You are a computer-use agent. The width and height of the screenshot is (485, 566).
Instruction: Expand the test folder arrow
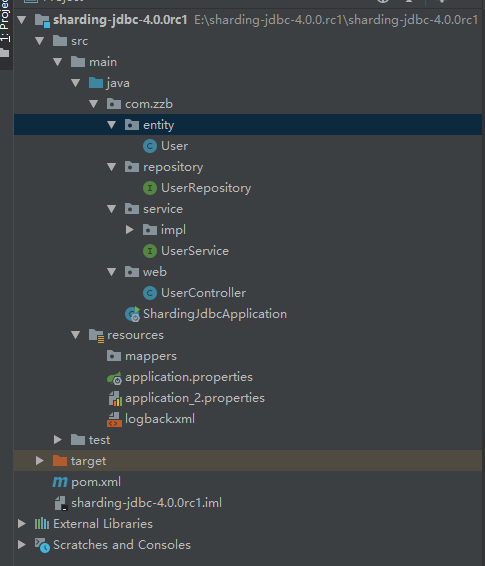click(x=58, y=440)
